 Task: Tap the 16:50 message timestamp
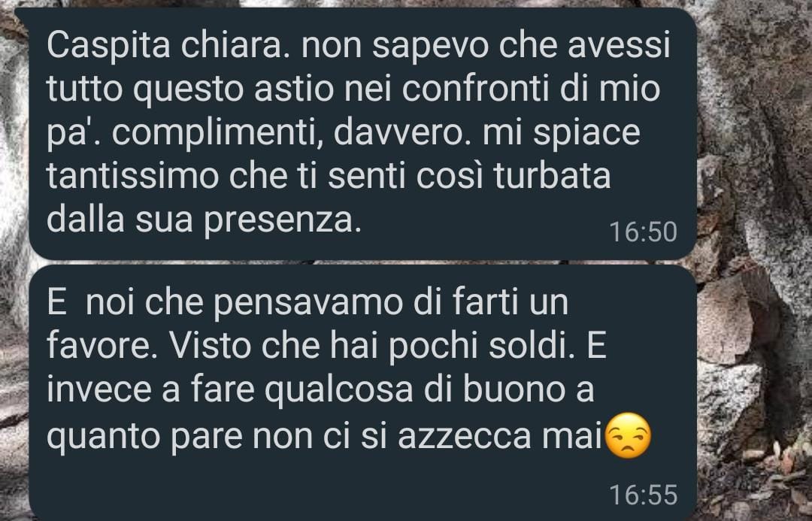point(643,232)
